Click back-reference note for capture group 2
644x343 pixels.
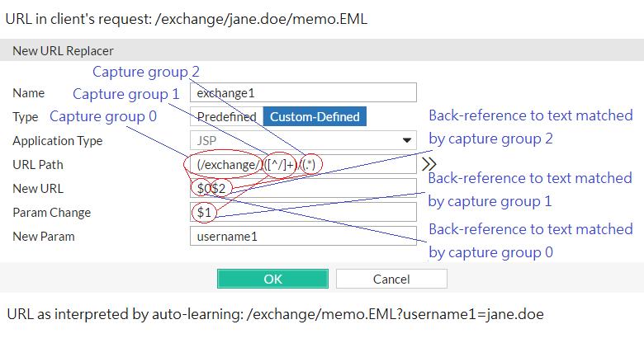click(x=530, y=127)
